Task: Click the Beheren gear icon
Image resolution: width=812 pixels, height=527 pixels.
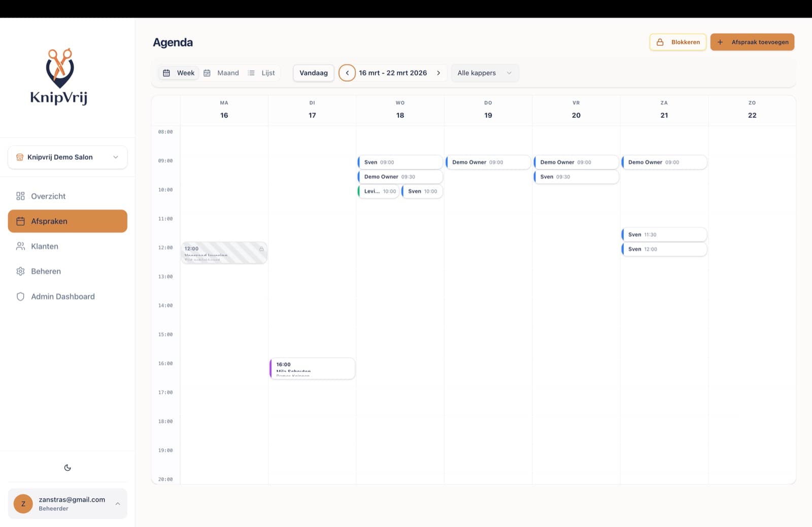Action: pos(20,271)
